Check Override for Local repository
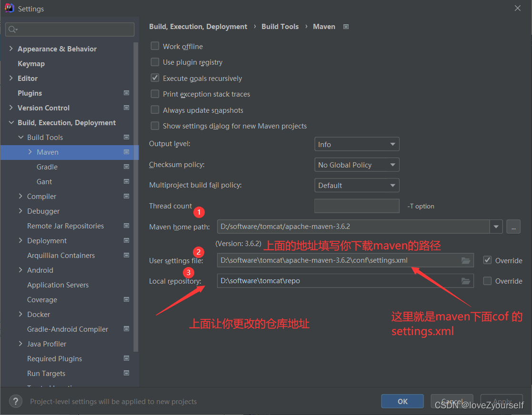532x415 pixels. 488,281
